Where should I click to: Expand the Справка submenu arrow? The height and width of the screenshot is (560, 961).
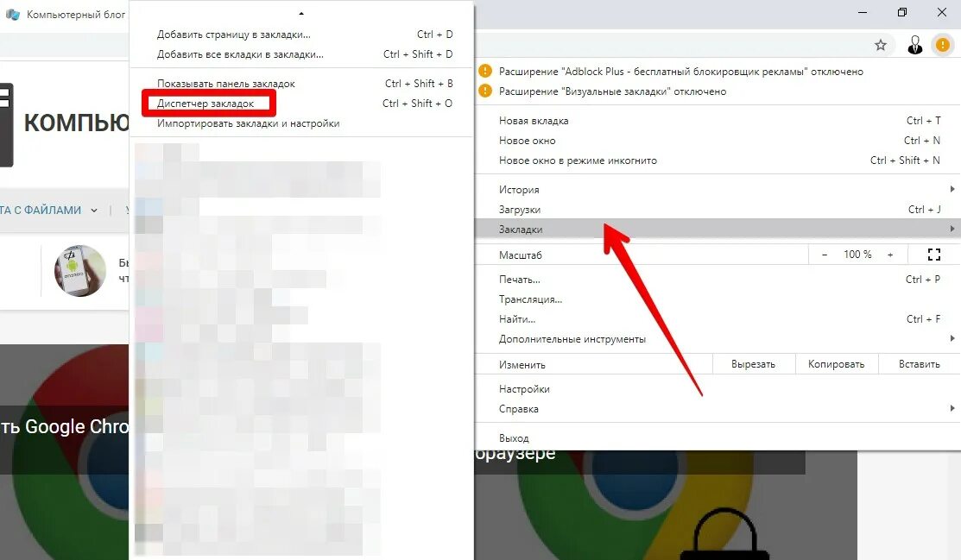[952, 408]
